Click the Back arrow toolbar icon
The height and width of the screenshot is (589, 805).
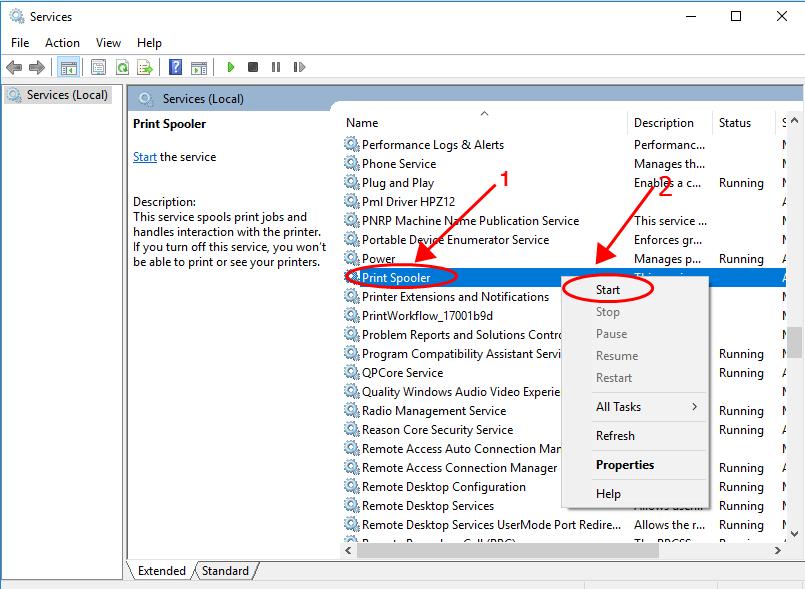pos(14,67)
